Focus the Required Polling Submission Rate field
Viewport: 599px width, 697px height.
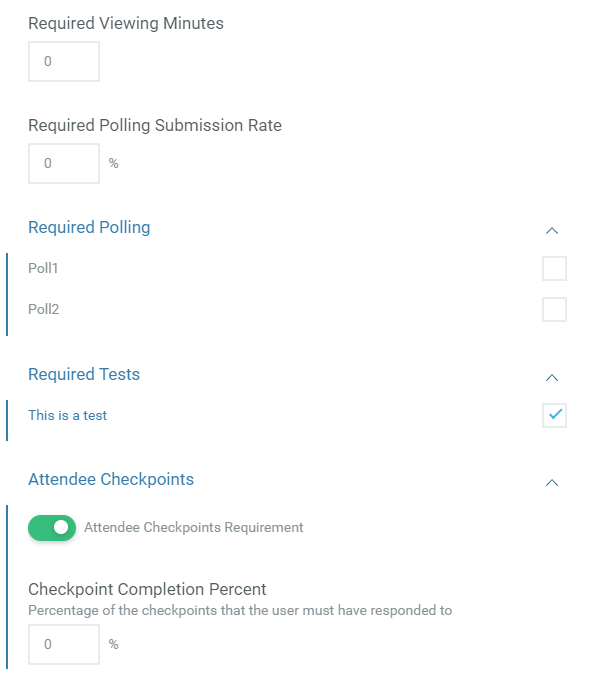coord(64,163)
